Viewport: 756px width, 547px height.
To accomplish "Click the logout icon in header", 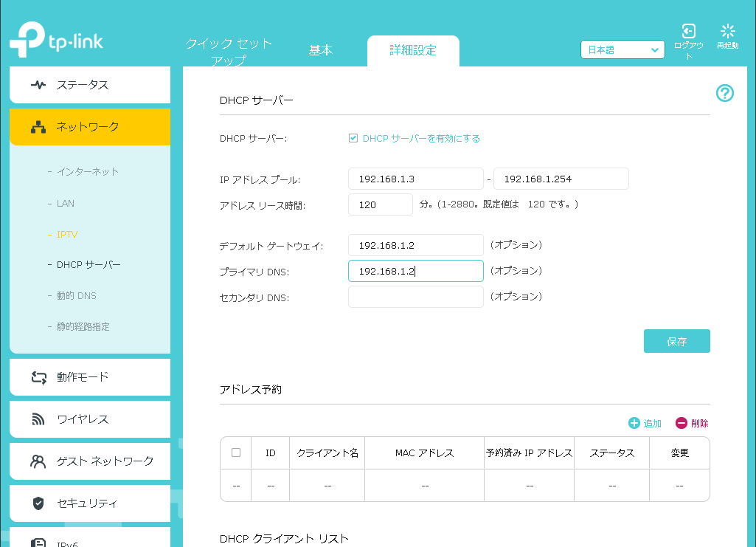I will click(688, 31).
